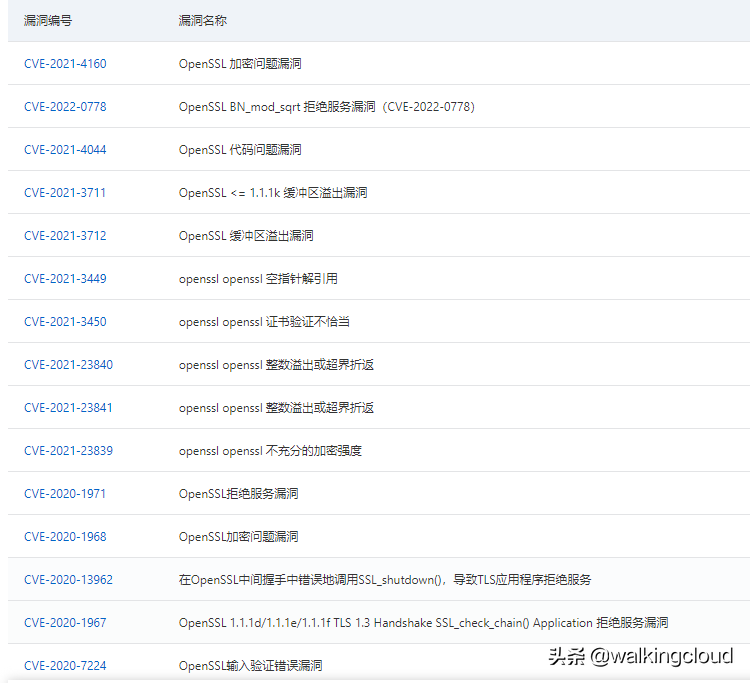Click the 漏洞名称 column header

click(x=203, y=21)
